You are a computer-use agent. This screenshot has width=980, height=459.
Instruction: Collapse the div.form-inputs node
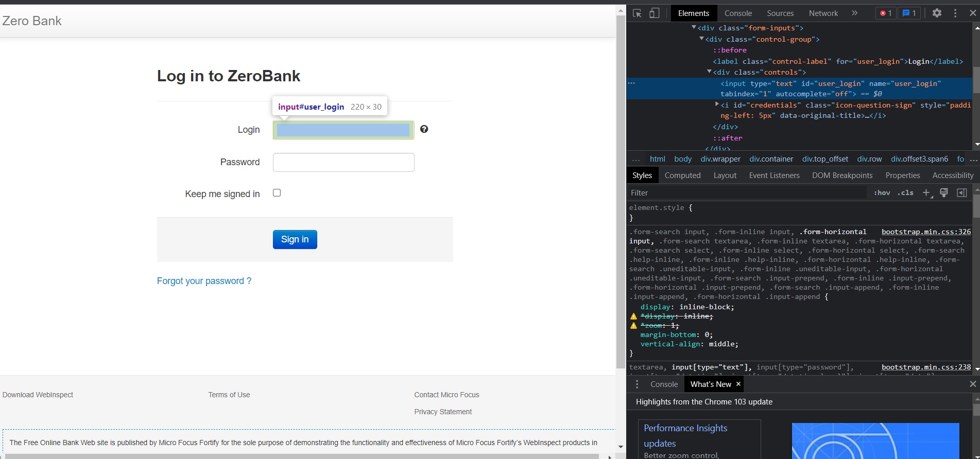coord(694,28)
